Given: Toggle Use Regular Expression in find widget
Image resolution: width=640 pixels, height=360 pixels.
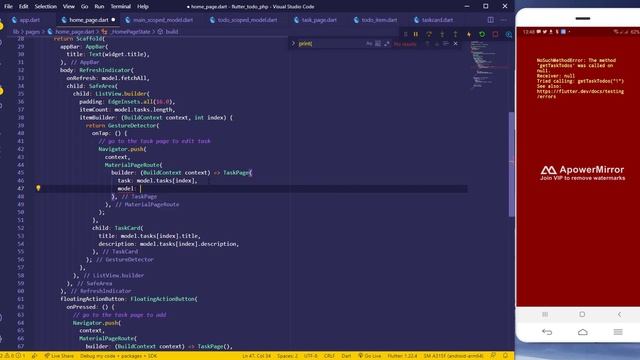Looking at the screenshot, I should 387,43.
